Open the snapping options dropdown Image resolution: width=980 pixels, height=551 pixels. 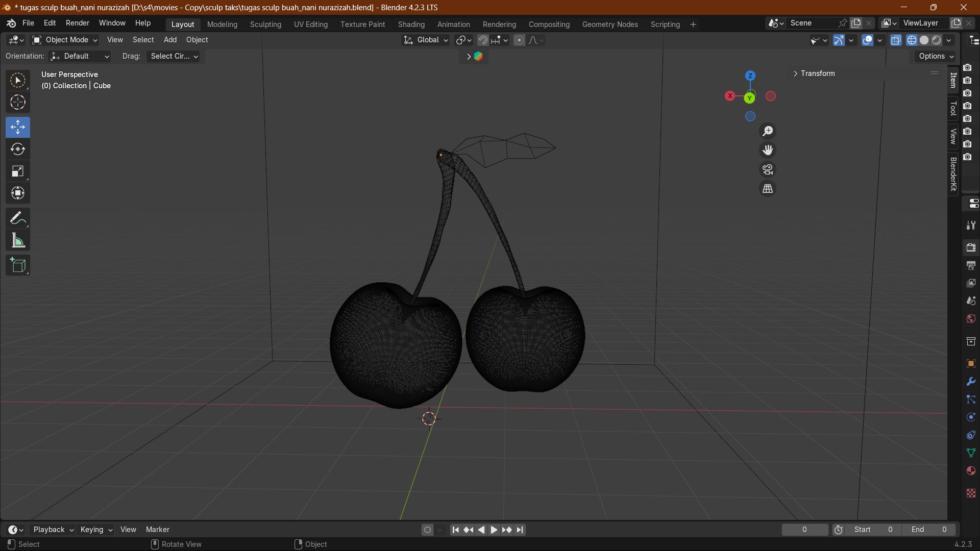click(x=500, y=40)
